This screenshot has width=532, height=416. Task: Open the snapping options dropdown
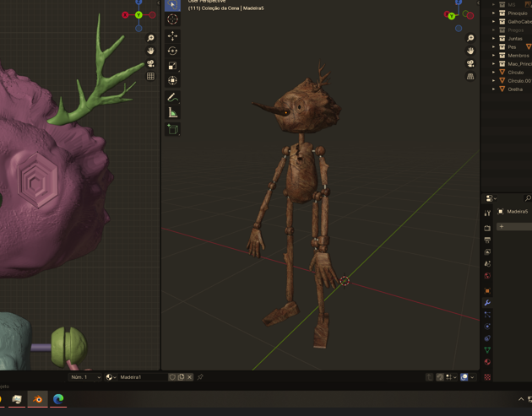(x=451, y=377)
